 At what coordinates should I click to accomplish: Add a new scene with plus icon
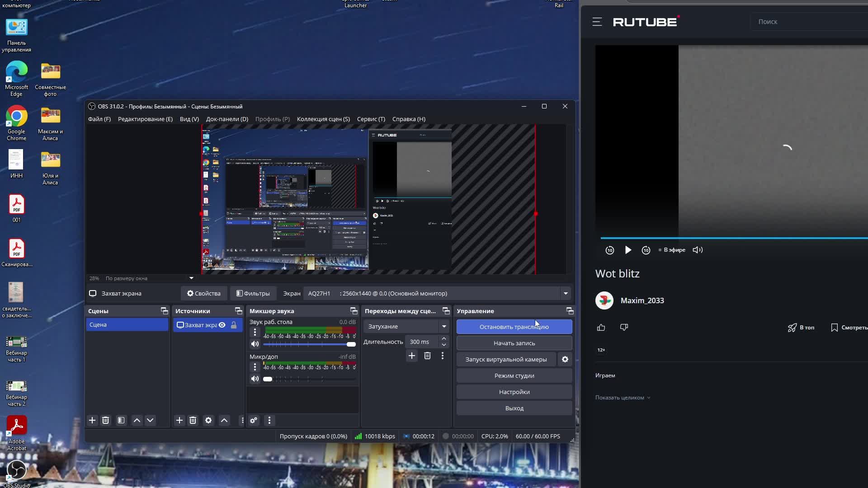pos(92,420)
